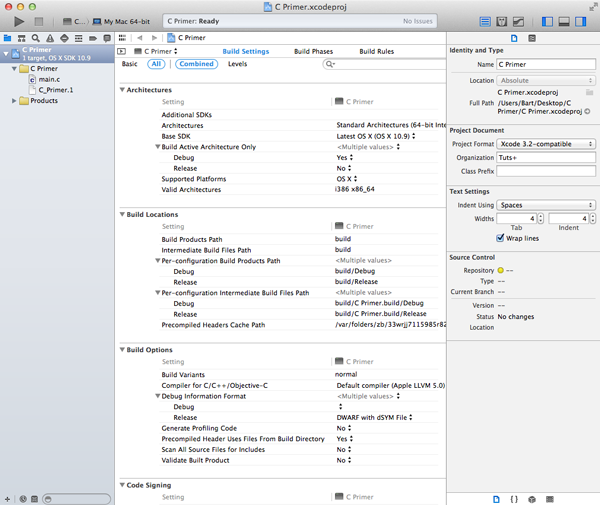Viewport: 600px width, 505px height.
Task: Collapse the Architectures section
Action: [x=122, y=90]
